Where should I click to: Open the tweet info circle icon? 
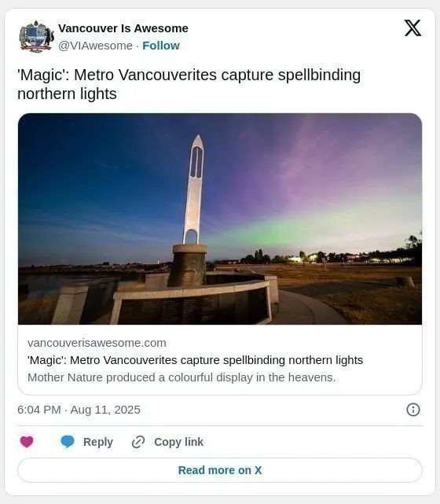[x=413, y=410]
